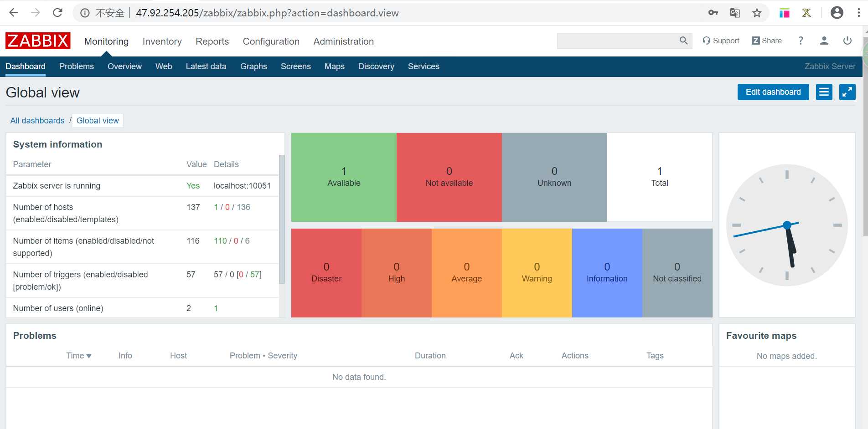Select gray Unknown hosts tile
Viewport: 868px width, 429px height.
554,177
